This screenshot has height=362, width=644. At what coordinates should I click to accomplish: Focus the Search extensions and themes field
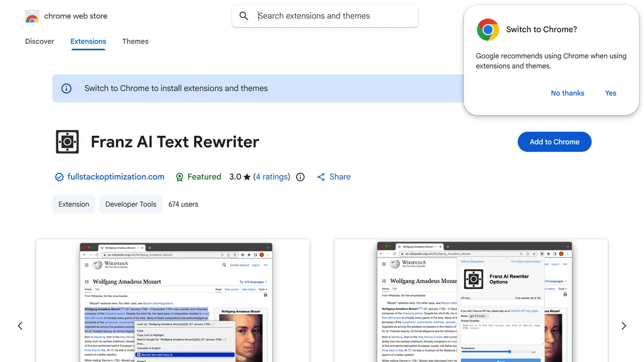325,16
